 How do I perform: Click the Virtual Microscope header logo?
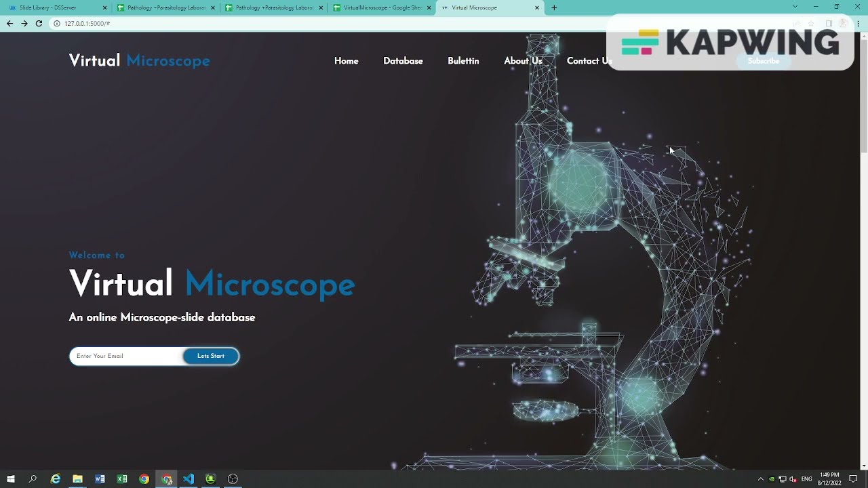pos(139,61)
